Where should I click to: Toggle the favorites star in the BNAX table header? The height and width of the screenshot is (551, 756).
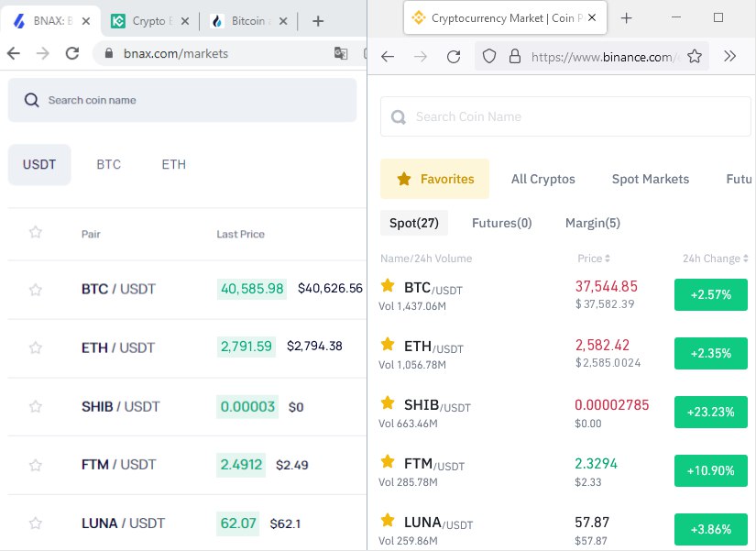point(35,232)
